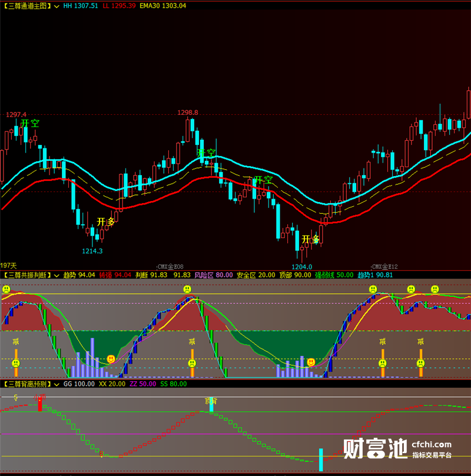This screenshot has width=471, height=476.
Task: Click the cyan 顶背 bar marker
Action: tap(211, 404)
